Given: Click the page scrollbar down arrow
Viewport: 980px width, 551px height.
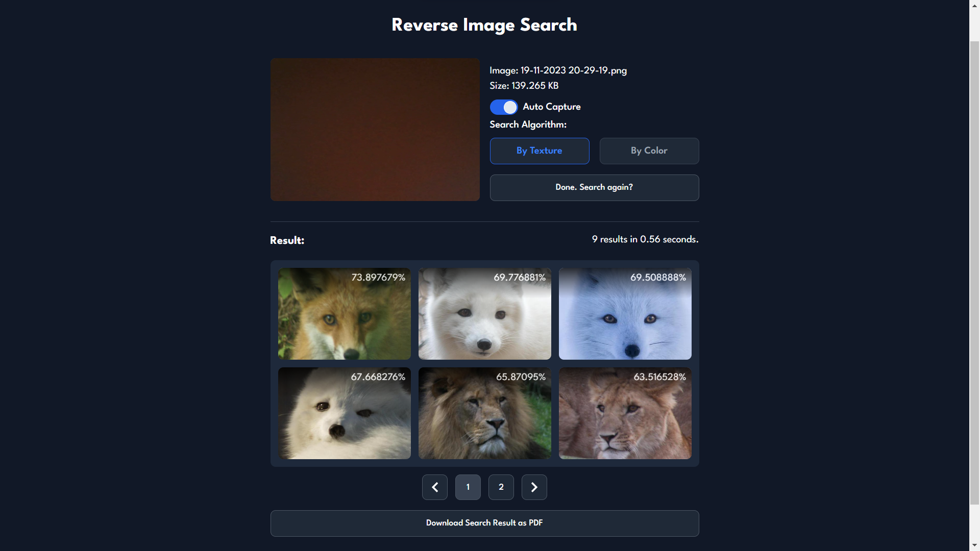Looking at the screenshot, I should 974,546.
